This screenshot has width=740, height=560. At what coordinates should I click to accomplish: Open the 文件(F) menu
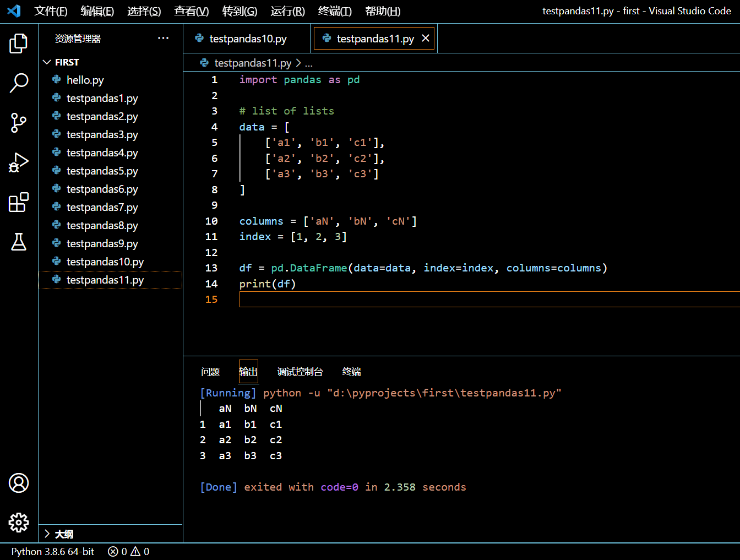[x=51, y=11]
